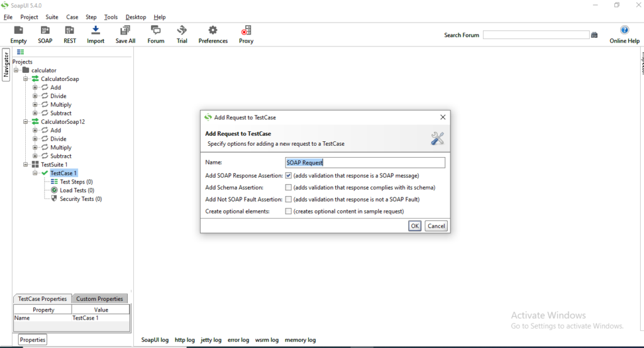Screen dimensions: 644x348
Task: Click the Add operation icon under CalculatorSoap
Action: point(45,87)
